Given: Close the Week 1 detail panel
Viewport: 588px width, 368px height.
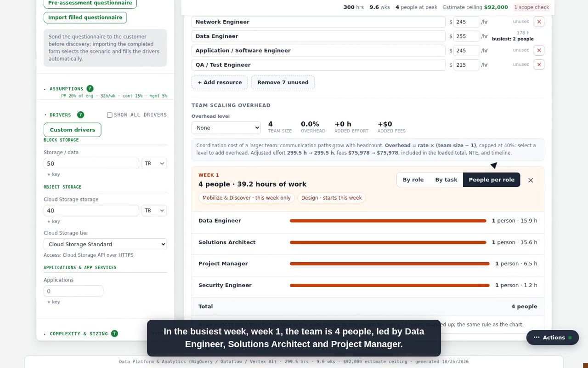Looking at the screenshot, I should pos(531,180).
